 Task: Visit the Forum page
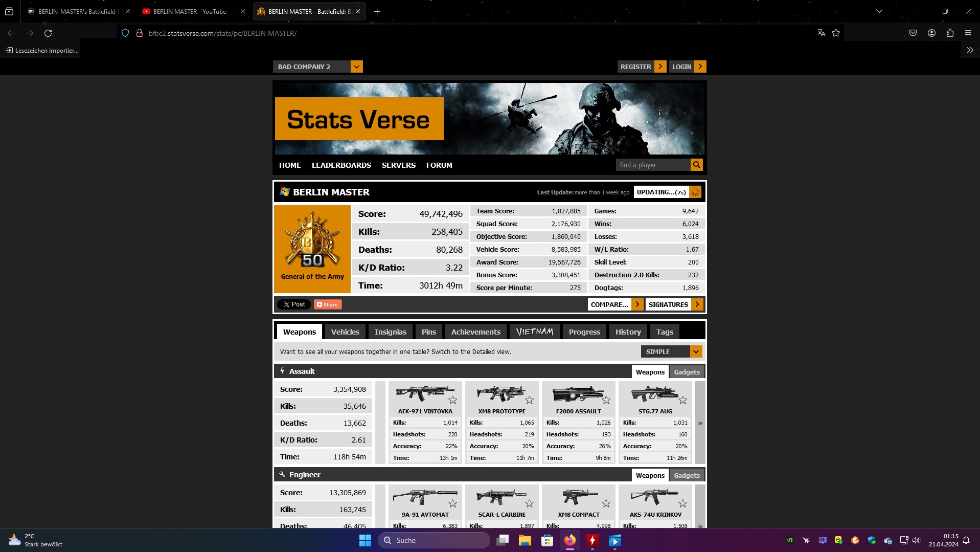coord(439,165)
